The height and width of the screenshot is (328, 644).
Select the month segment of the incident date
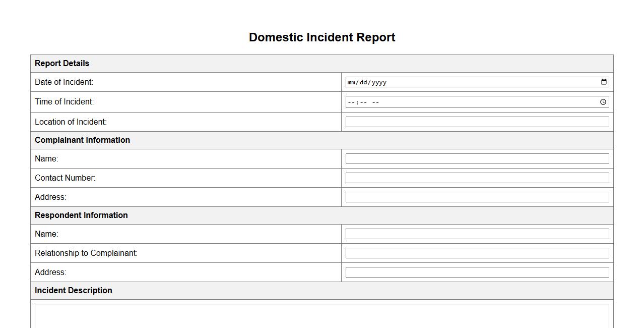352,83
